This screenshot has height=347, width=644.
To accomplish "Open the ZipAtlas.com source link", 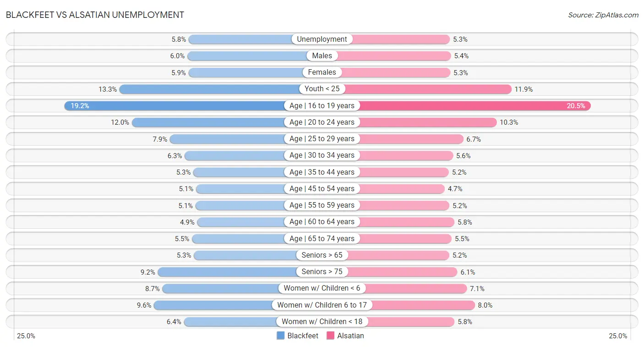I will tap(603, 15).
